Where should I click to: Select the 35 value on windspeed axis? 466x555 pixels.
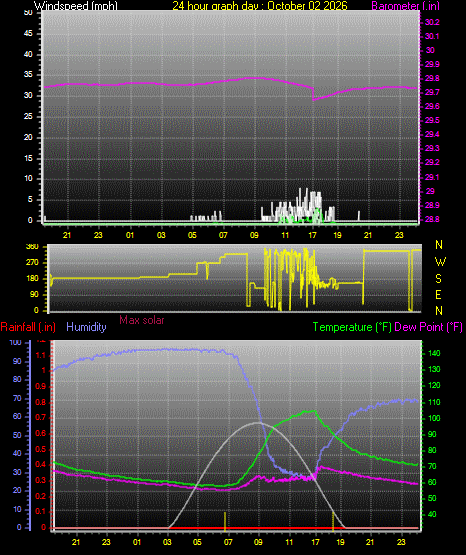pyautogui.click(x=28, y=75)
